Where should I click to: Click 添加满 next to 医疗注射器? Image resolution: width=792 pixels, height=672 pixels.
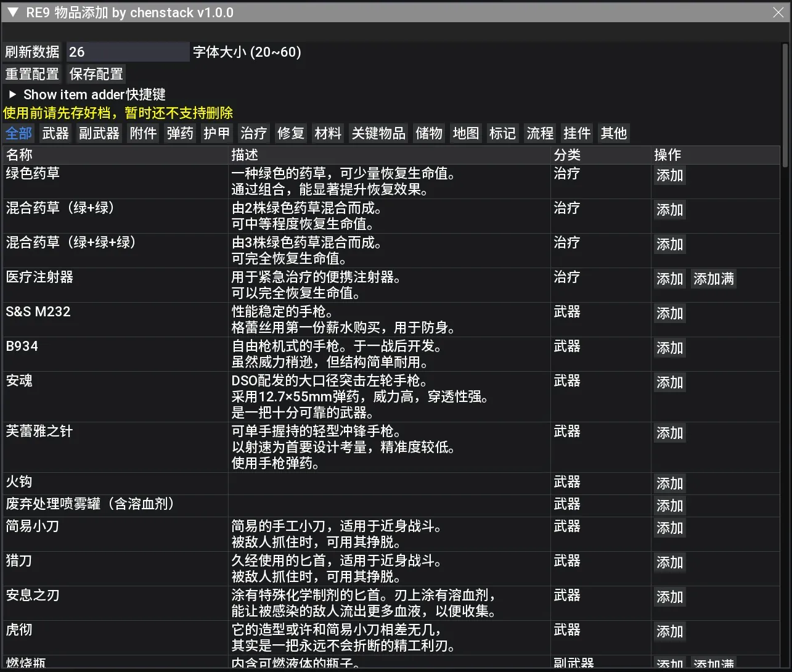pyautogui.click(x=713, y=279)
